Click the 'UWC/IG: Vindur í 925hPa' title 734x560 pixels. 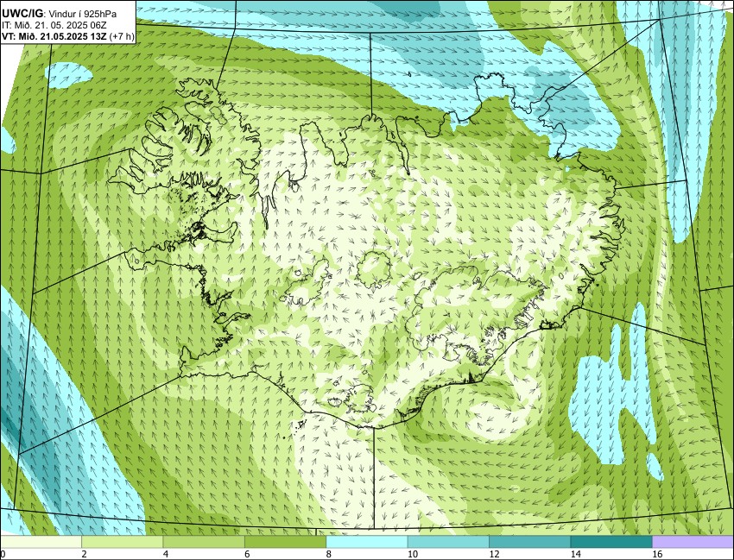[x=59, y=14]
